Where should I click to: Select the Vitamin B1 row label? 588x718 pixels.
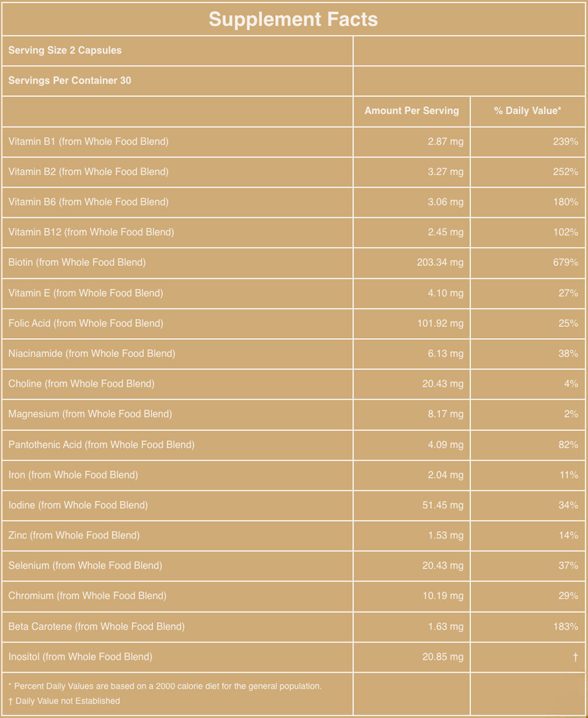point(88,141)
